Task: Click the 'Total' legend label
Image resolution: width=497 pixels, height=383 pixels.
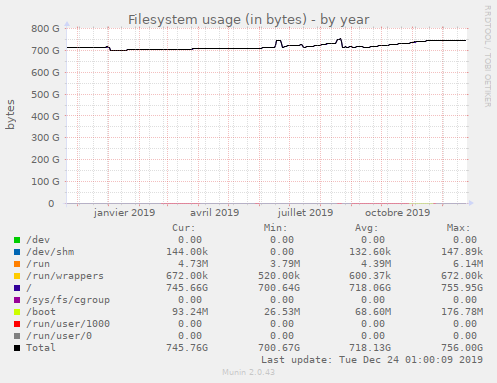Action: [41, 348]
